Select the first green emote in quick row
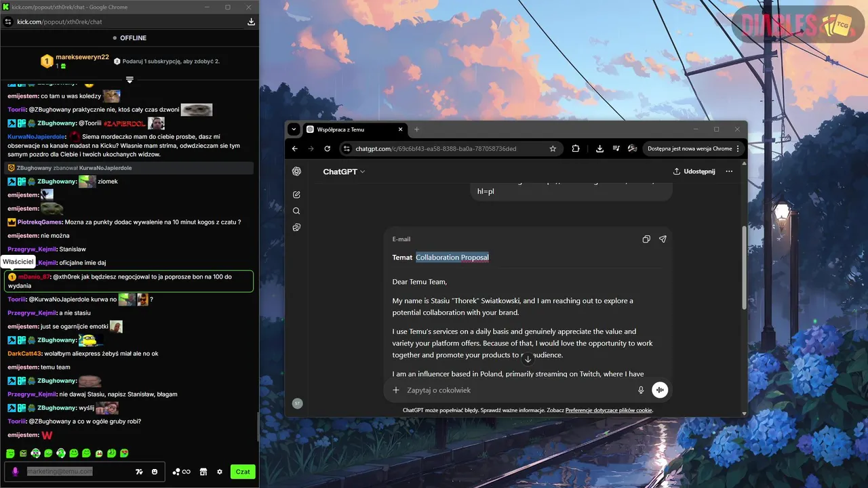 click(10, 453)
